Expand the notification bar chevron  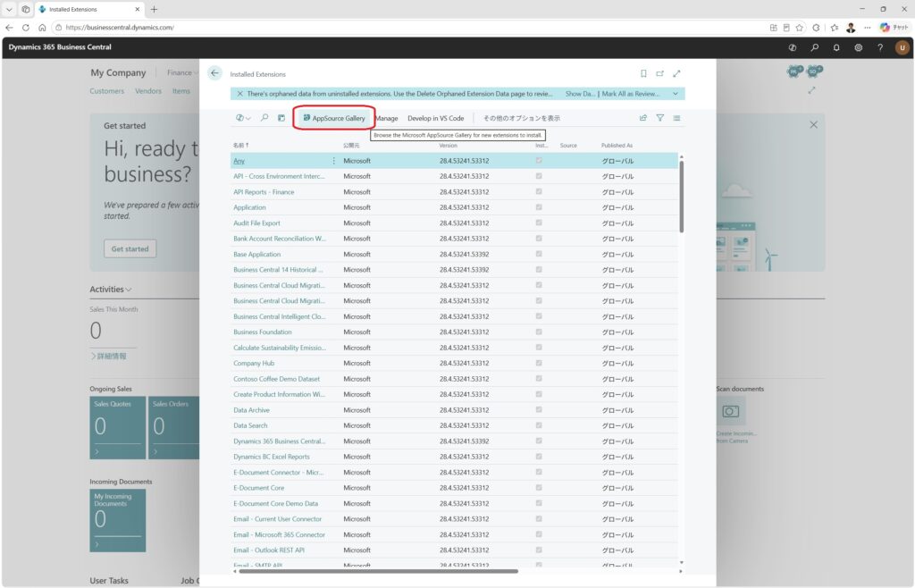click(x=676, y=93)
